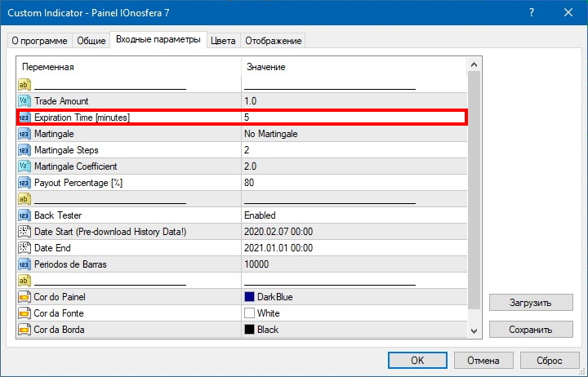The height and width of the screenshot is (377, 588).
Task: Click the Payout Percentage row icon
Action: [x=24, y=183]
